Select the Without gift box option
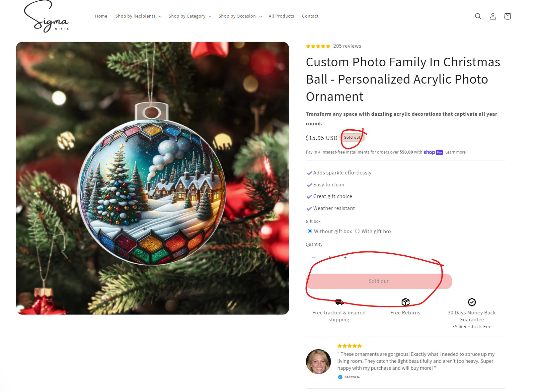Screen dimensions: 536x392 pyautogui.click(x=310, y=231)
